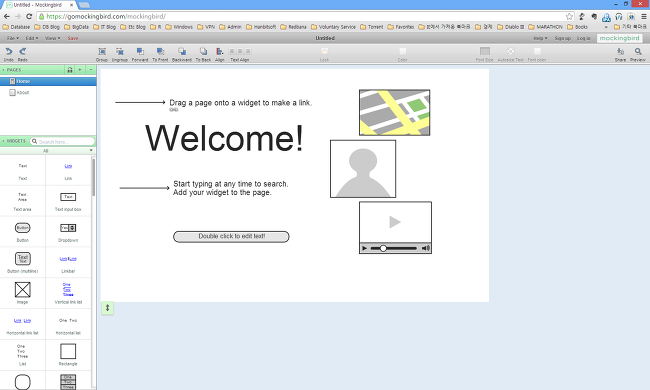Click the pages lock icon
Viewport: 650px width, 390px height.
click(x=70, y=70)
